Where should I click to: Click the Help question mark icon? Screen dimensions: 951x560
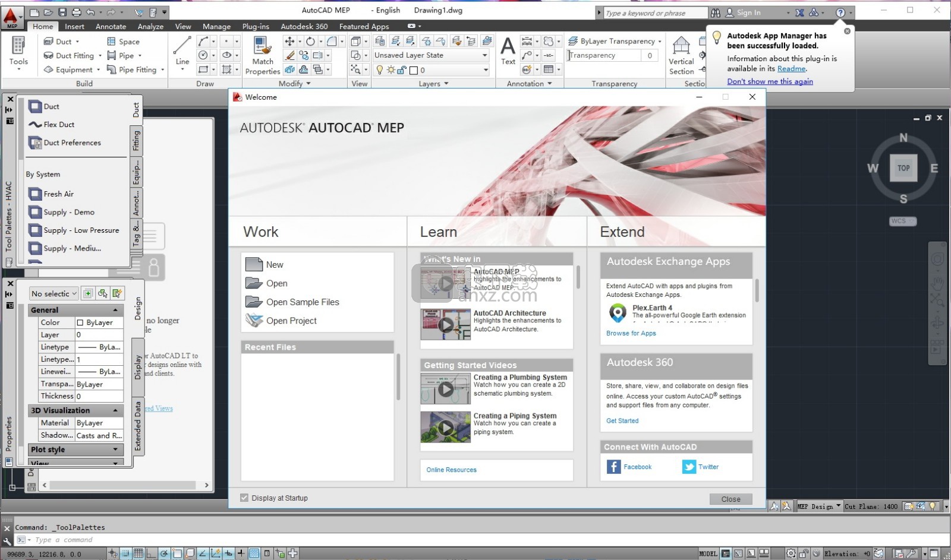pyautogui.click(x=840, y=12)
